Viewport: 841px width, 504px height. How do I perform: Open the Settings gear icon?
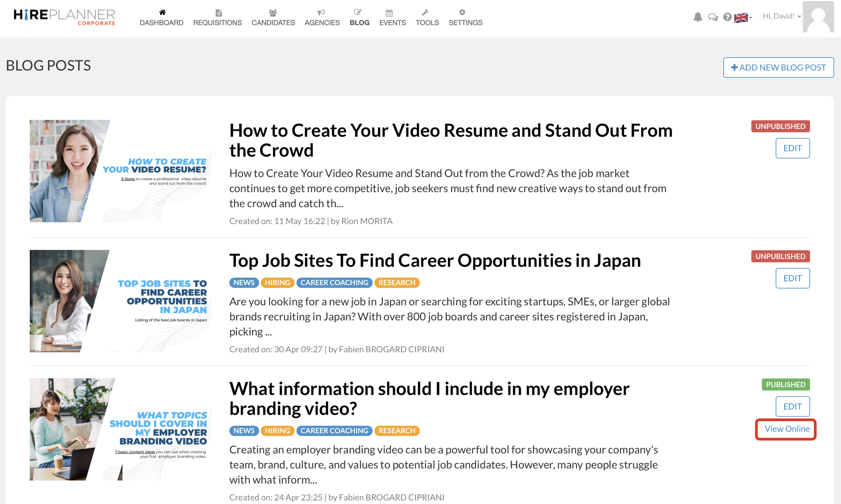(462, 12)
